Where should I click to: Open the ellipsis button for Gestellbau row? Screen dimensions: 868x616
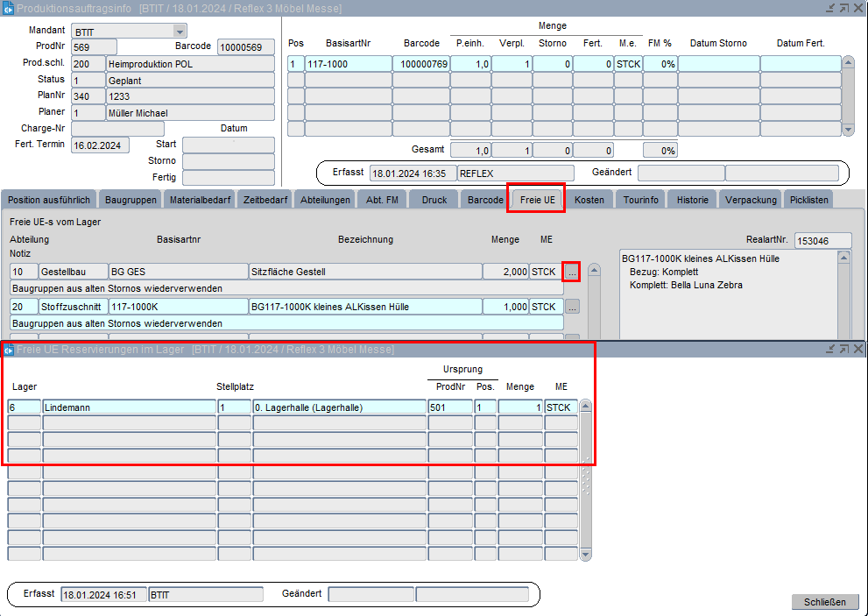571,272
